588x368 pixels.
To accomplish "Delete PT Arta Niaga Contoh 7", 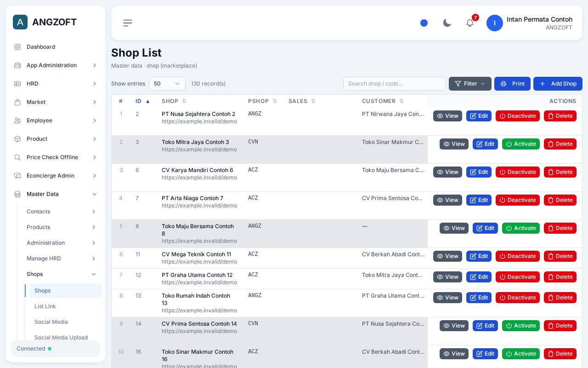I will 560,200.
